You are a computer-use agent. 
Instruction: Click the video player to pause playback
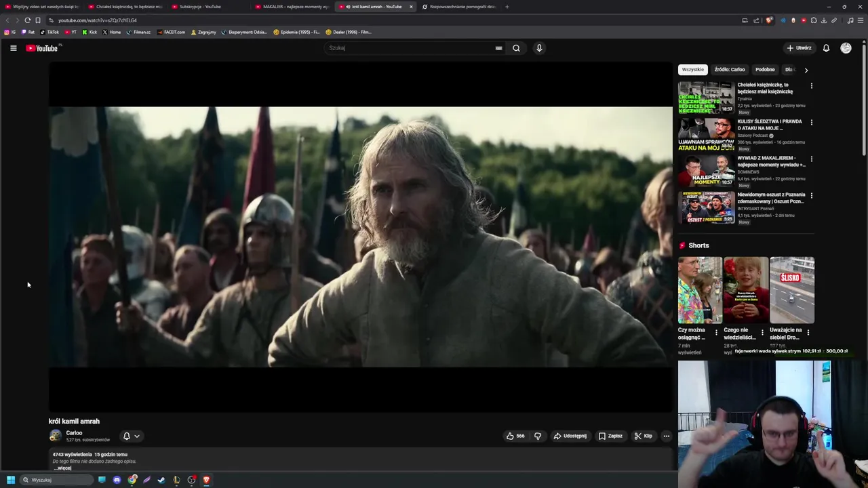point(361,237)
